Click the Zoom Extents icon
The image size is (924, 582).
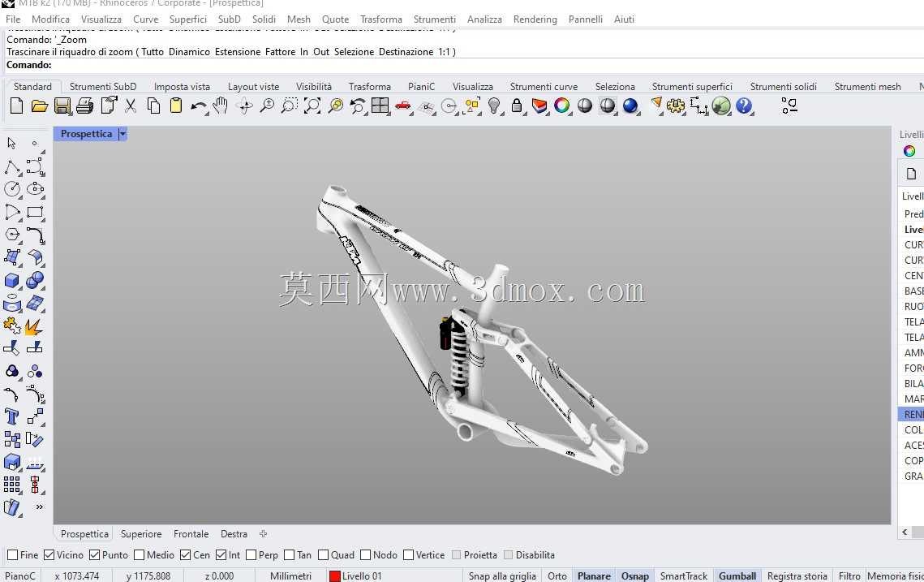[312, 106]
